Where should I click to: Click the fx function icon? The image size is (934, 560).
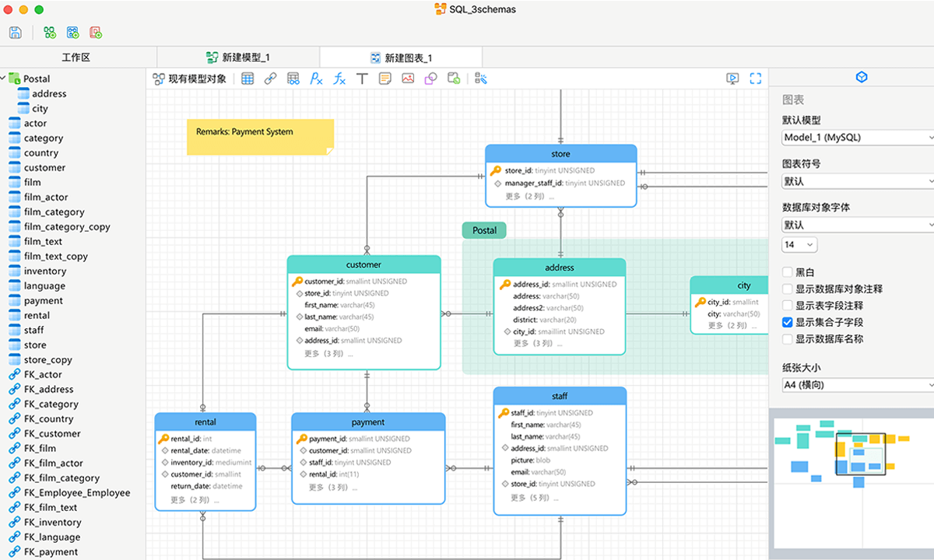(x=339, y=79)
